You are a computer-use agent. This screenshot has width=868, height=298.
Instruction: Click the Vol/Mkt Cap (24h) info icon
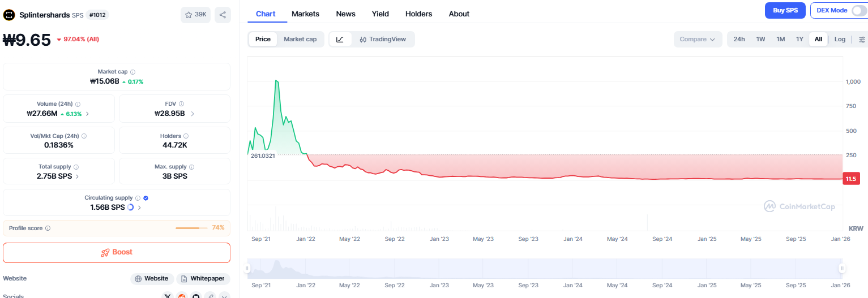click(x=84, y=136)
